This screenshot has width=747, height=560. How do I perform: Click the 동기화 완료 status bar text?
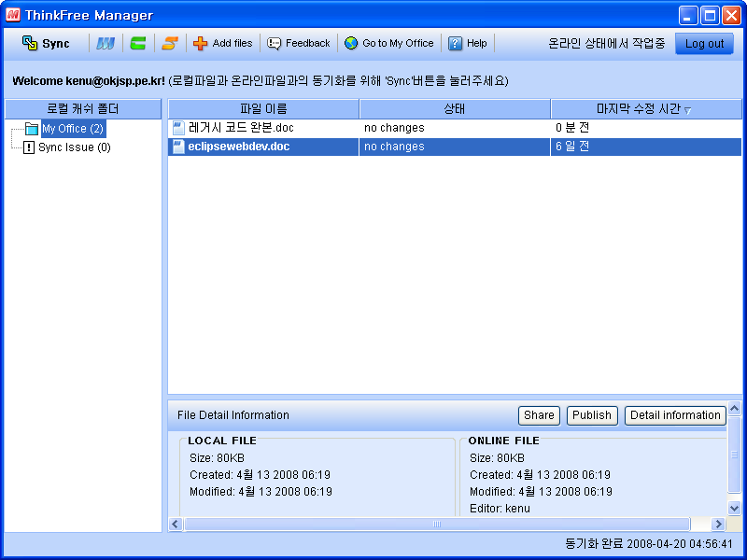click(x=649, y=544)
